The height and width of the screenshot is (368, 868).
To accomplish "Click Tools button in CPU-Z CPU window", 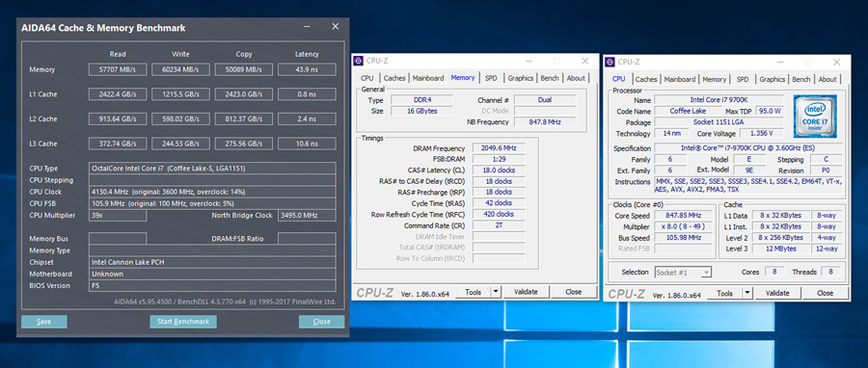I will coord(725,294).
